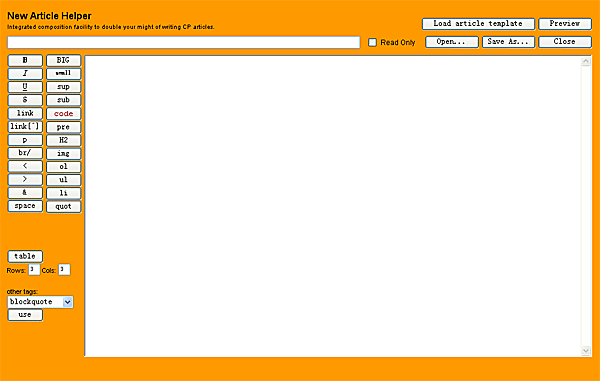This screenshot has height=381, width=600.
Task: Open the Preview
Action: (x=565, y=24)
